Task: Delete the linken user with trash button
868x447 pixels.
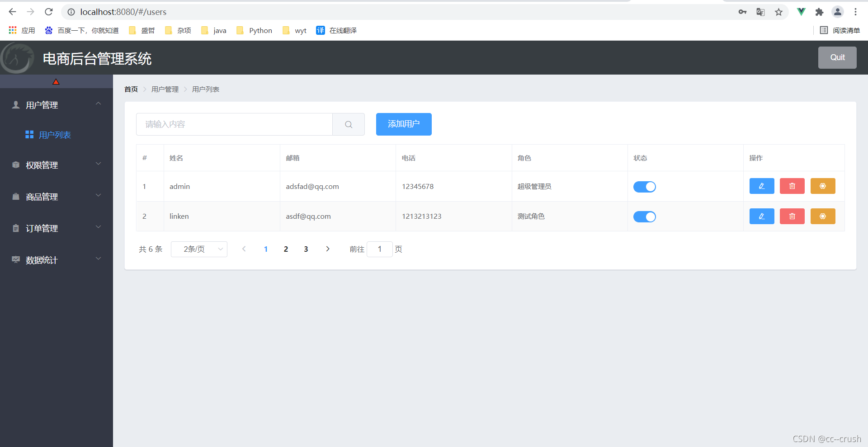Action: tap(792, 216)
